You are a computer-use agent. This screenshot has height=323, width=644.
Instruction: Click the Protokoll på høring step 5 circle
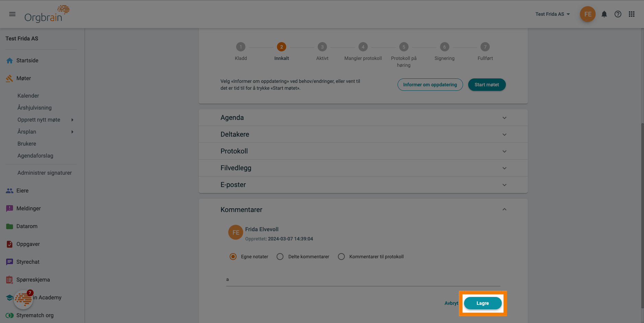tap(404, 47)
